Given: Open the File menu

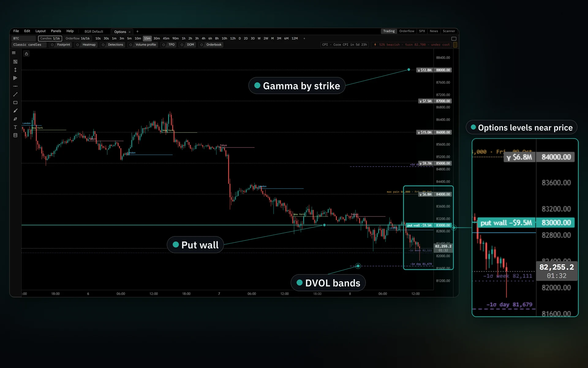Looking at the screenshot, I should click(x=16, y=31).
